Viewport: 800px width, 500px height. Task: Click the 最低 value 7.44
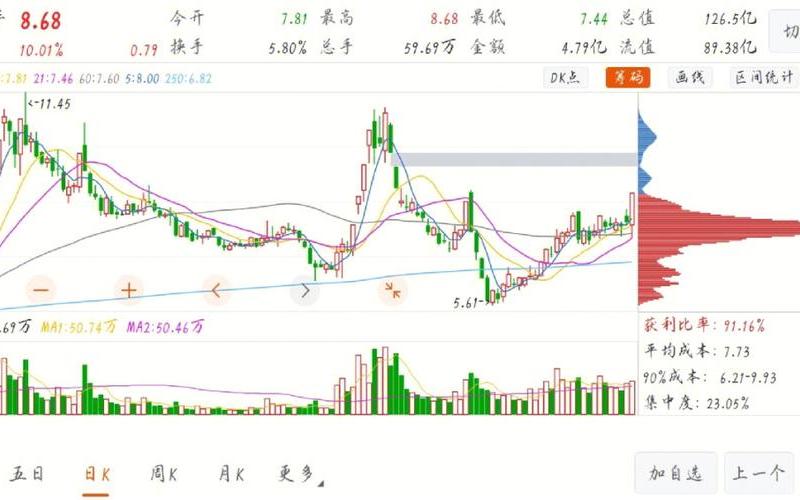point(594,19)
